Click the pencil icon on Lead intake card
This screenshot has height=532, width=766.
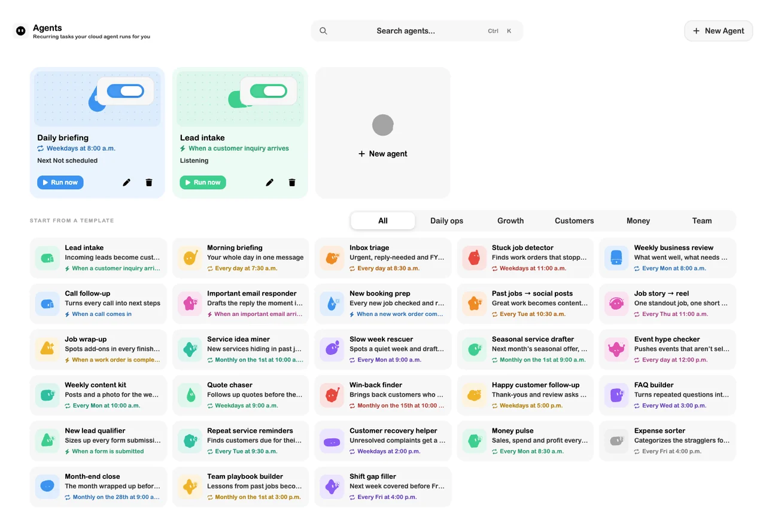[x=269, y=183]
